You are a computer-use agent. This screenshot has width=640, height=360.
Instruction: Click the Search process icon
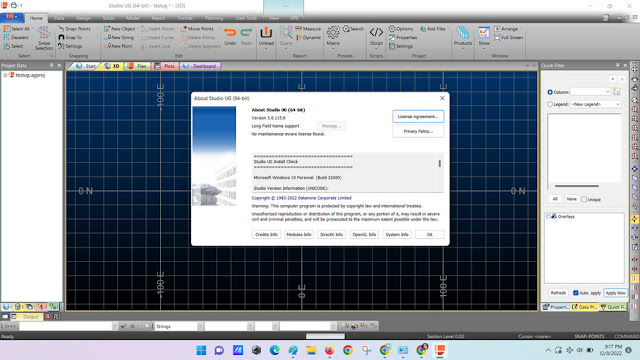point(353,29)
